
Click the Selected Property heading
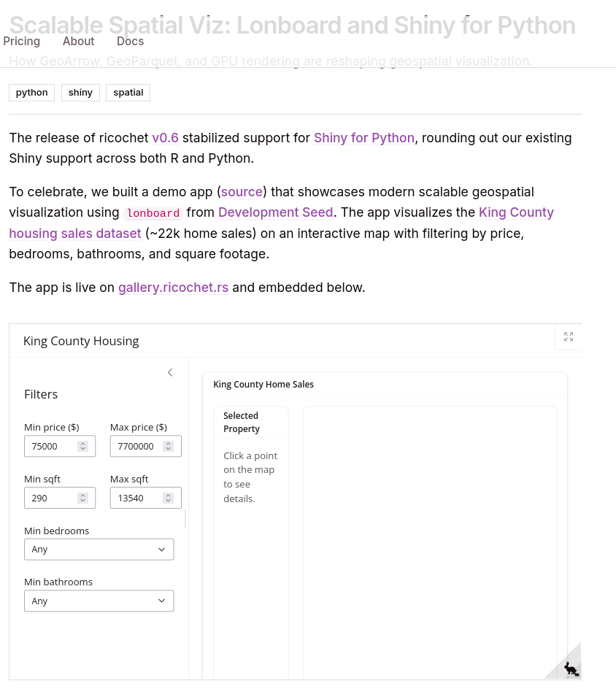point(242,423)
